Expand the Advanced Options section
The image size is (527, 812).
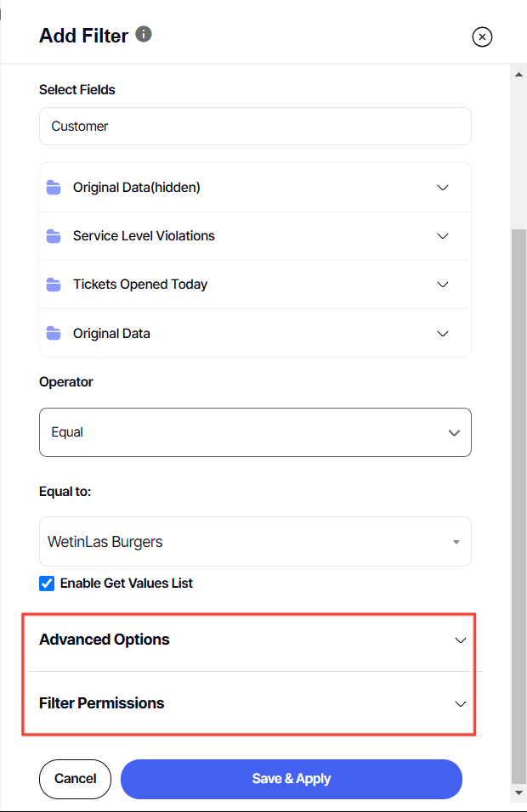(460, 640)
